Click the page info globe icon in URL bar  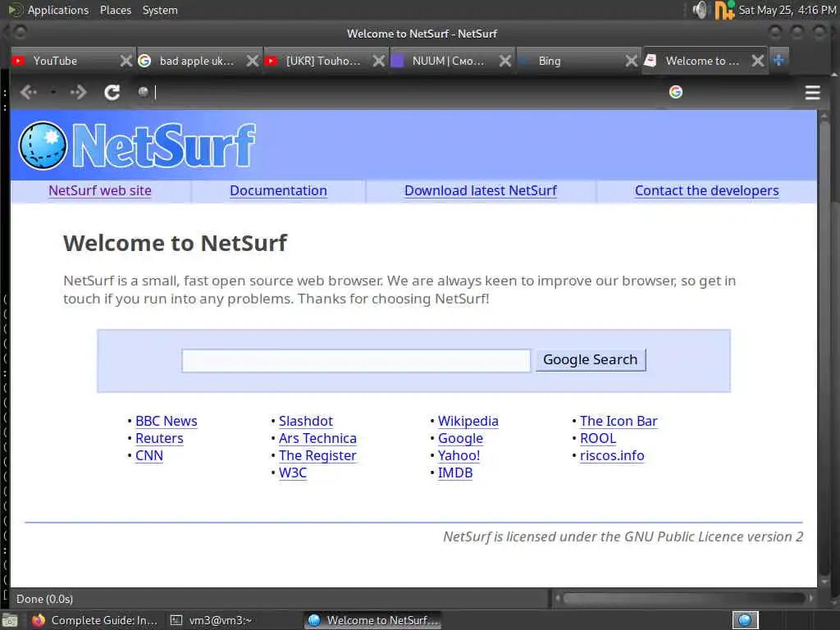coord(143,92)
